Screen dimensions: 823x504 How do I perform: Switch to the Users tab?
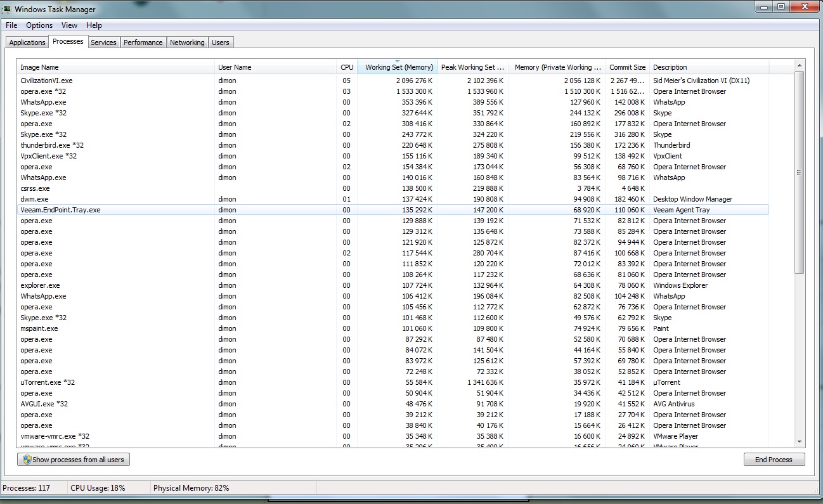pyautogui.click(x=221, y=42)
